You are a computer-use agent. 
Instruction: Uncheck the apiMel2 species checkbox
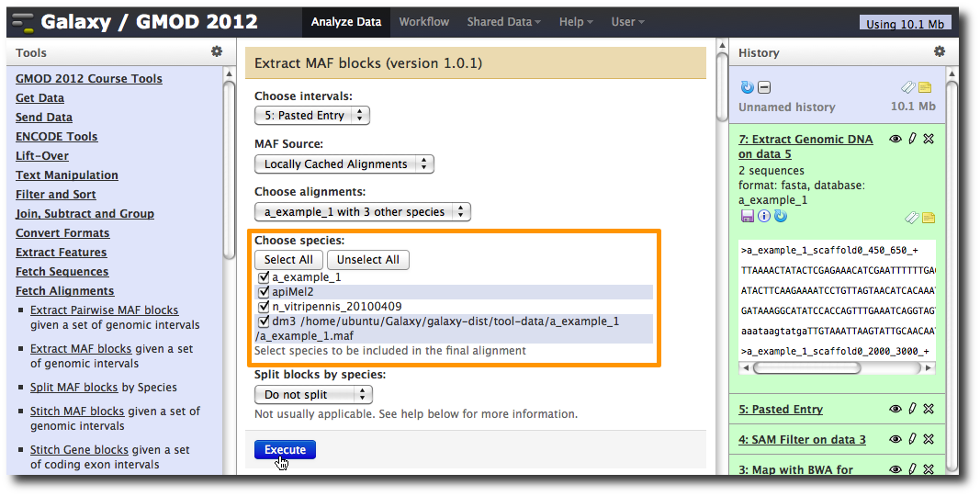(x=263, y=291)
